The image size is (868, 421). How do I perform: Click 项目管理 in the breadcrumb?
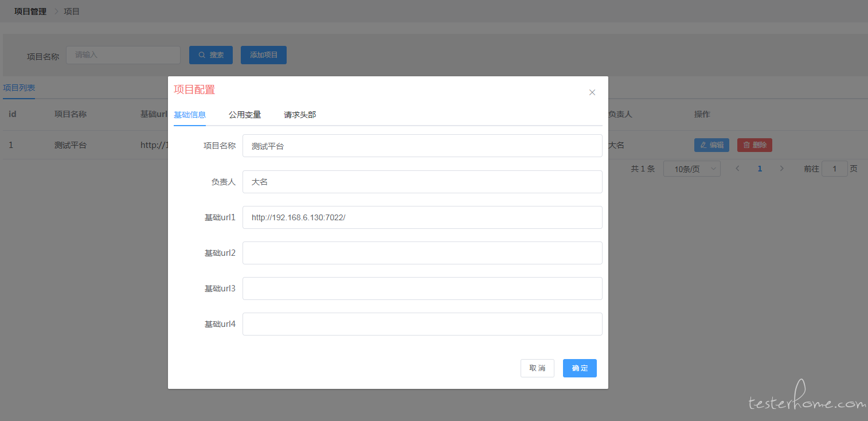tap(30, 11)
